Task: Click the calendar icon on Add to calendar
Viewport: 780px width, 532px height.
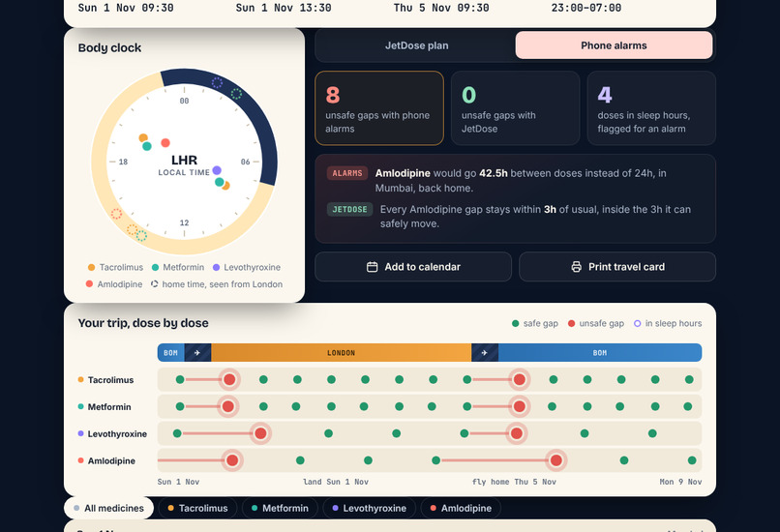Action: coord(372,267)
